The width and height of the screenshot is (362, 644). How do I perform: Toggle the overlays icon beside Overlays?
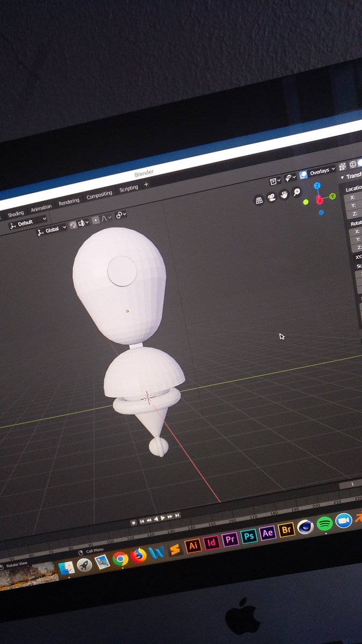pyautogui.click(x=304, y=174)
